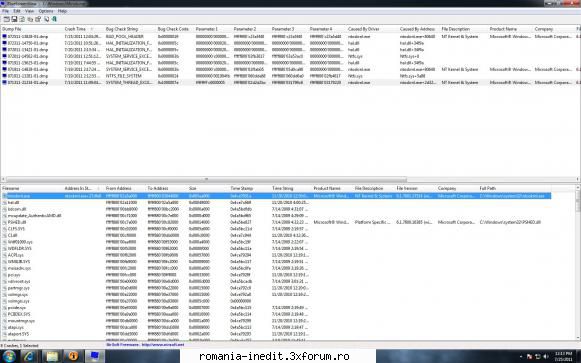Open the Windows Start menu
The image size is (581, 363).
click(x=9, y=356)
